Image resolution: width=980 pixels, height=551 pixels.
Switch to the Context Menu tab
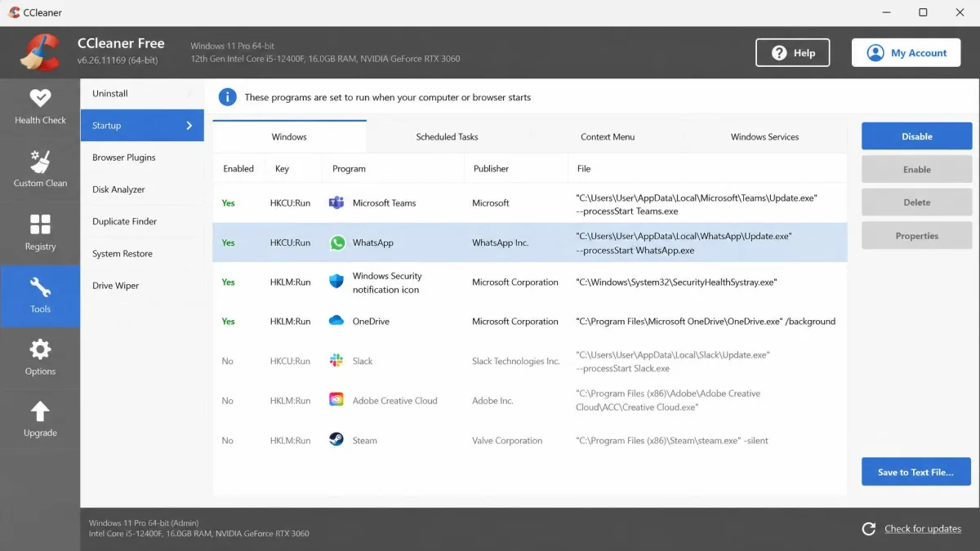[608, 136]
